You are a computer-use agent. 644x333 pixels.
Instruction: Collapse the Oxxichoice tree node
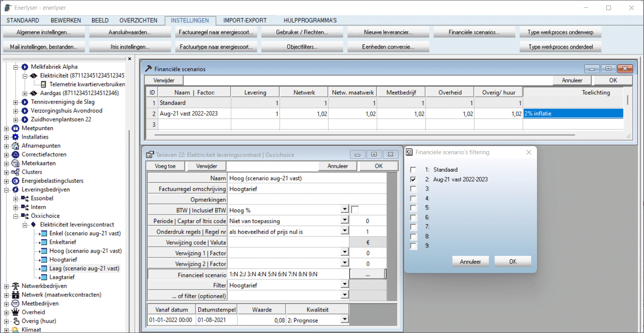[16, 216]
